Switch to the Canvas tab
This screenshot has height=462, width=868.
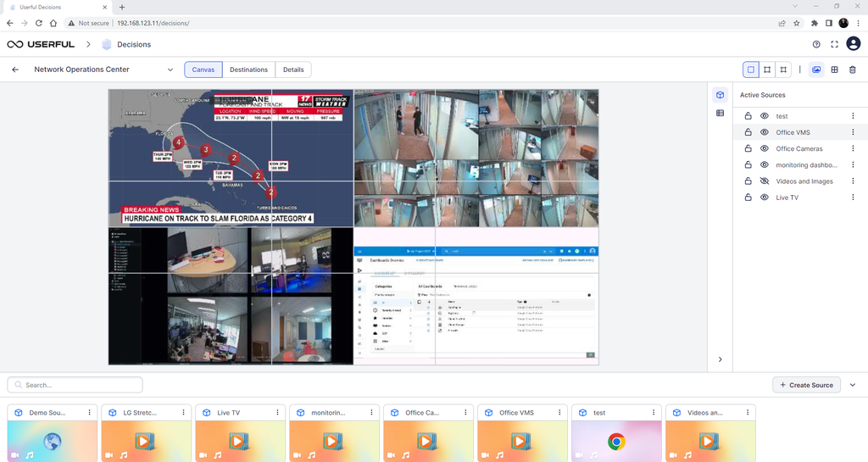click(x=203, y=70)
